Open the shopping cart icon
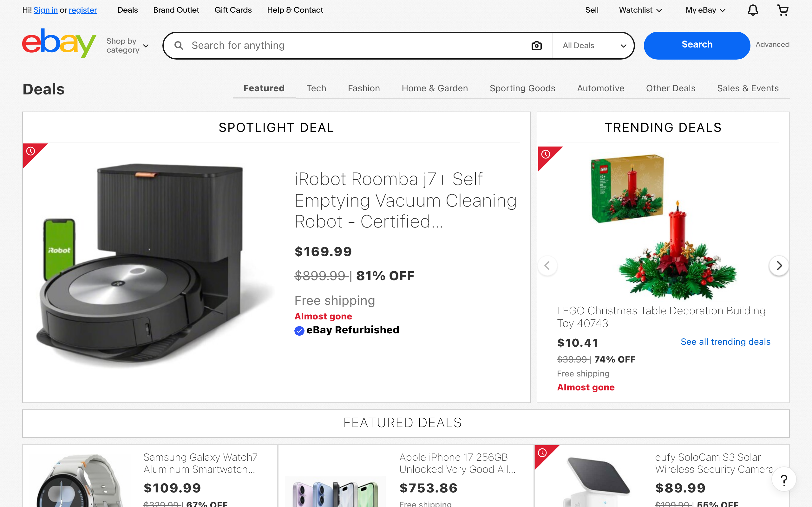Viewport: 812px width, 507px height. pyautogui.click(x=783, y=10)
